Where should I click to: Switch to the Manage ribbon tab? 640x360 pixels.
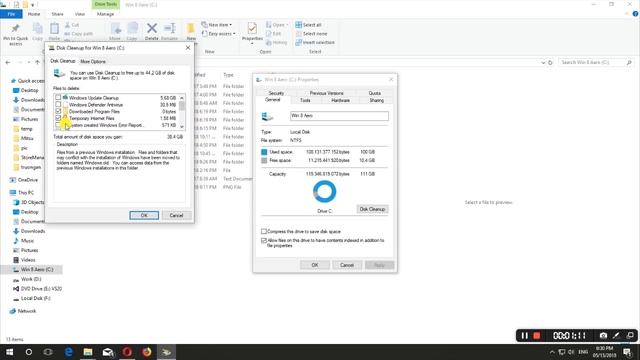coord(105,14)
